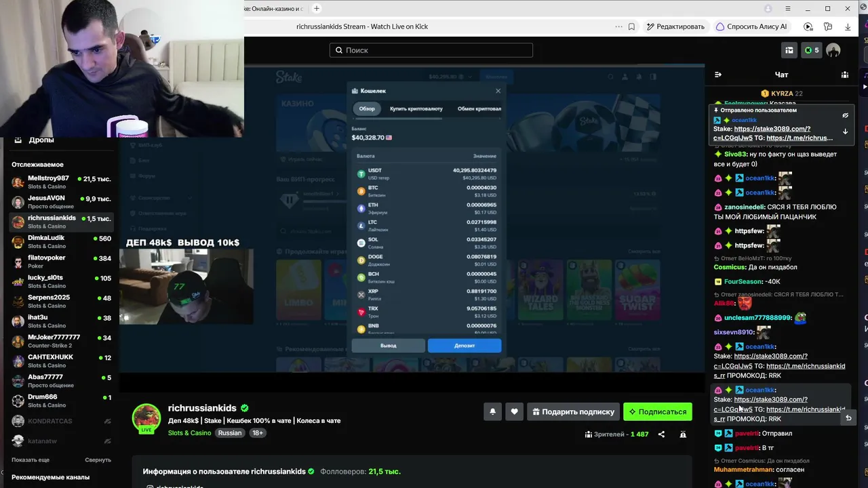Open DimkaLudik channel in sidebar
868x488 pixels.
61,242
